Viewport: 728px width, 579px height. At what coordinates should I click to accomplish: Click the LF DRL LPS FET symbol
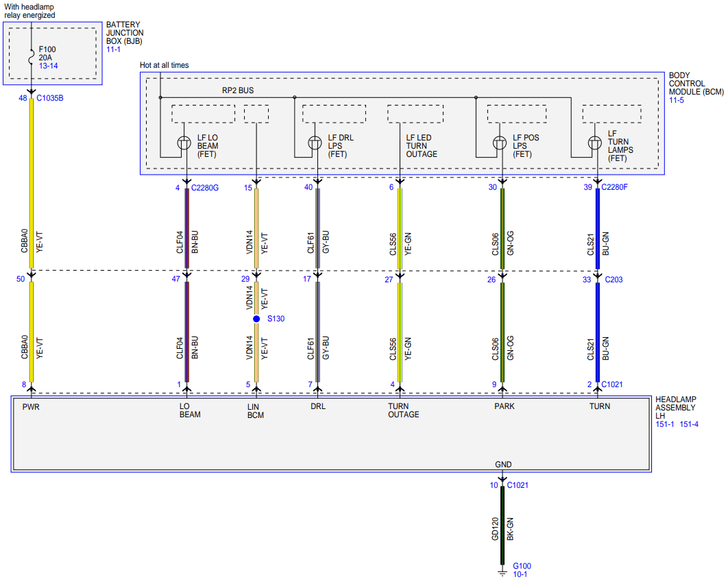tap(315, 143)
